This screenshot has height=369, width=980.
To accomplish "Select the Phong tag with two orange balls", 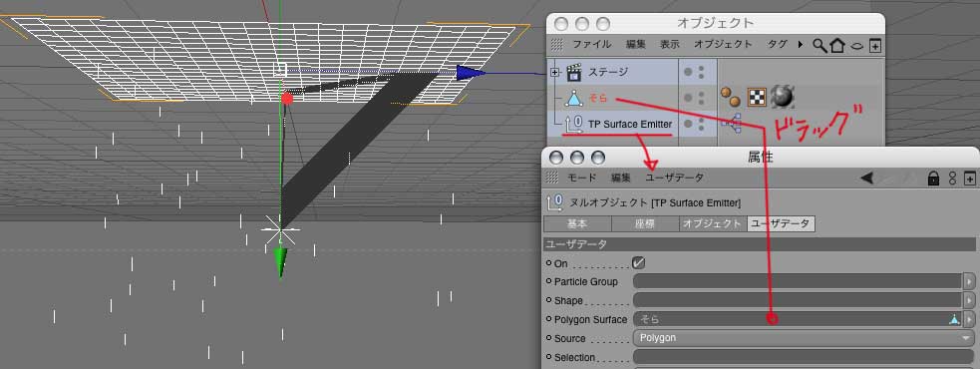I will tap(730, 97).
